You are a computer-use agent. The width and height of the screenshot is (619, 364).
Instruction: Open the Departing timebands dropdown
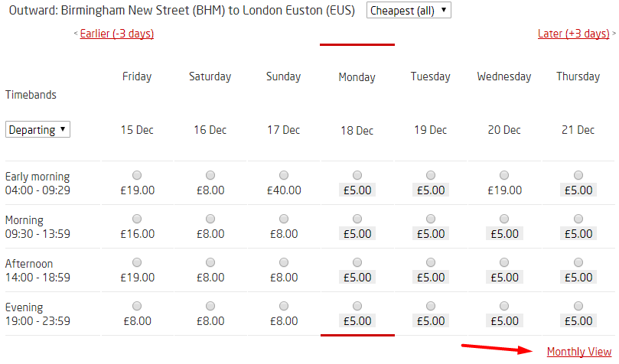click(x=37, y=129)
